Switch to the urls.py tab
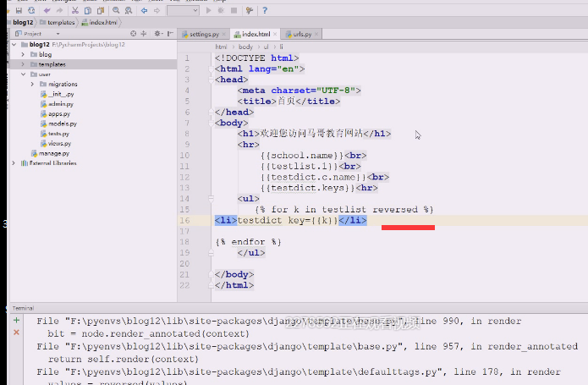This screenshot has height=385, width=588. coord(302,34)
